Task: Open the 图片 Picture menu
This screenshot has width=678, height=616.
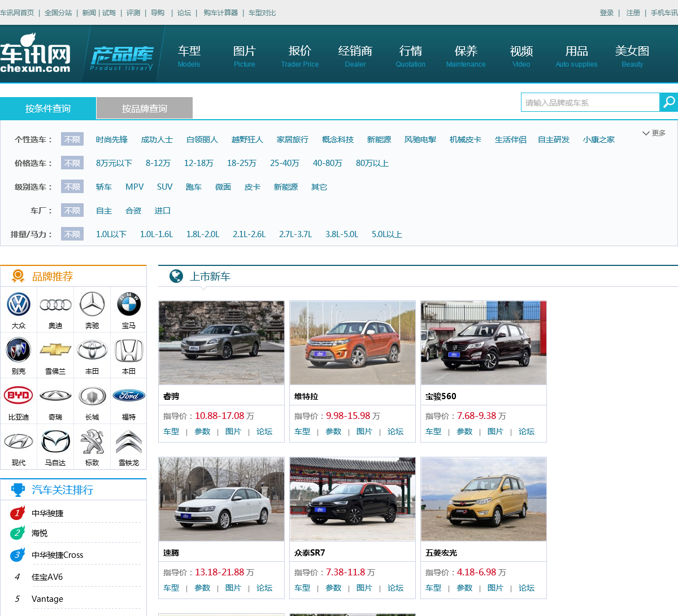Action: tap(245, 56)
